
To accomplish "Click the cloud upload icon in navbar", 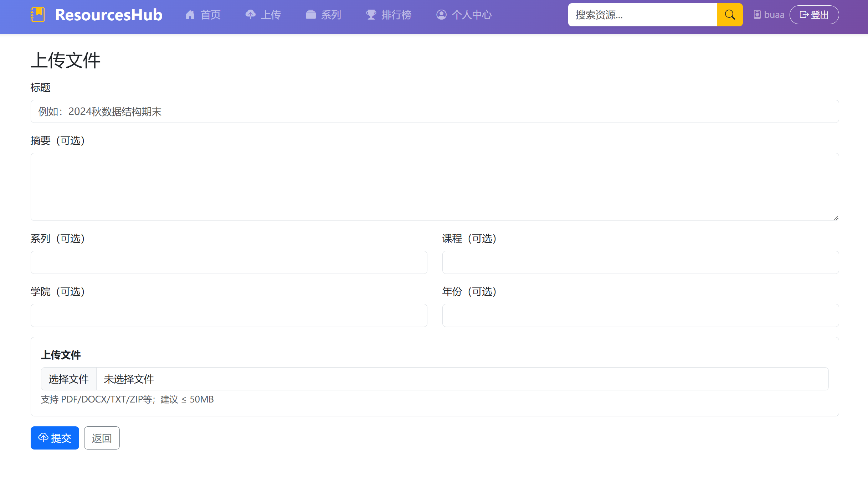I will (x=251, y=15).
